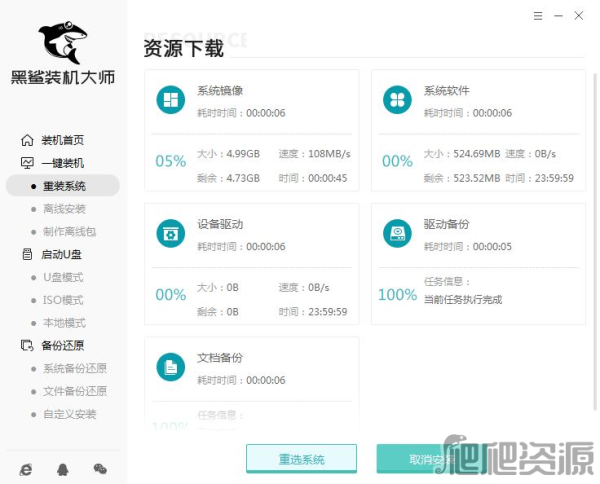Select 自定义安装 in the sidebar
Viewport: 600px width, 484px height.
[69, 414]
